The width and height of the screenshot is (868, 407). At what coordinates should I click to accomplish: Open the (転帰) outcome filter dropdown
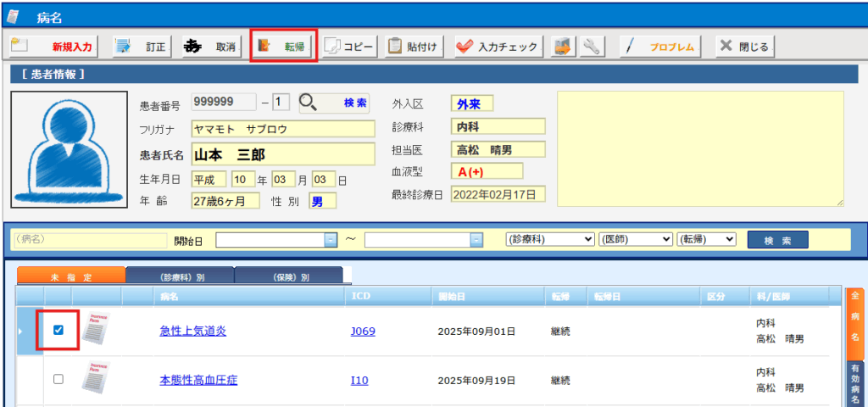[706, 240]
